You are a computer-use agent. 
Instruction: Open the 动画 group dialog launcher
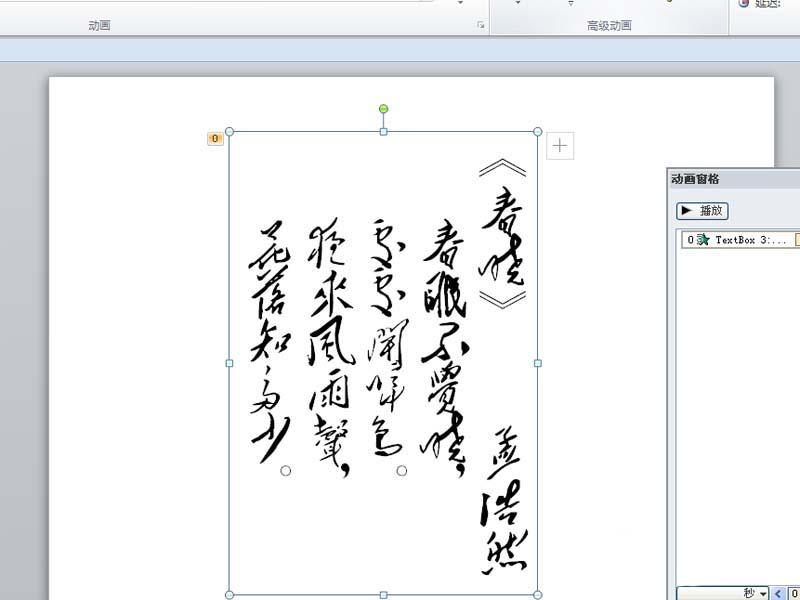[481, 24]
